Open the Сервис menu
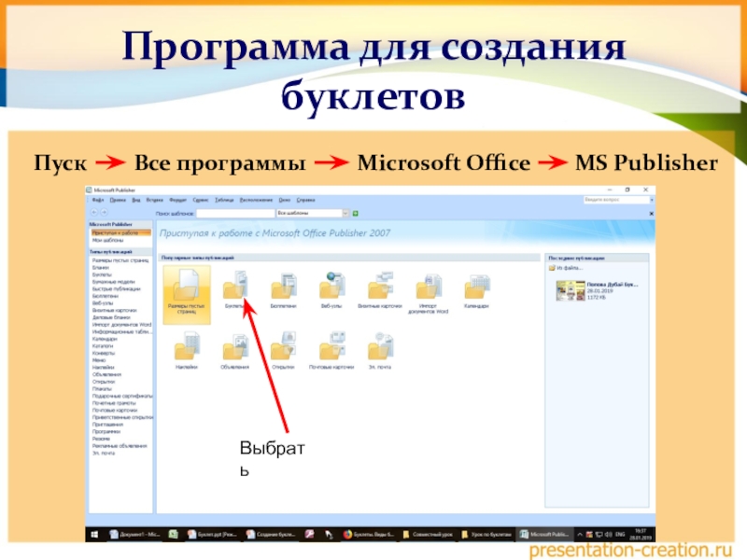747x560 pixels. coord(201,200)
